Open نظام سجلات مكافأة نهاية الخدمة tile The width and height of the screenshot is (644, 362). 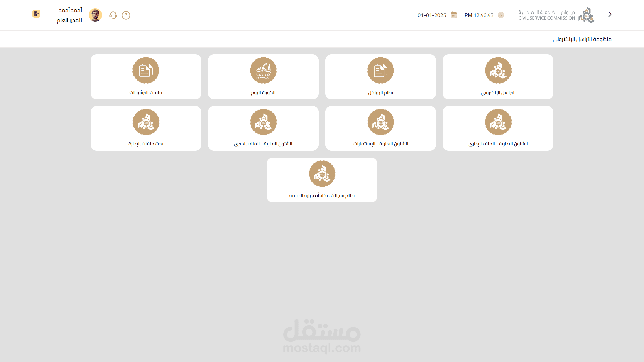[322, 180]
